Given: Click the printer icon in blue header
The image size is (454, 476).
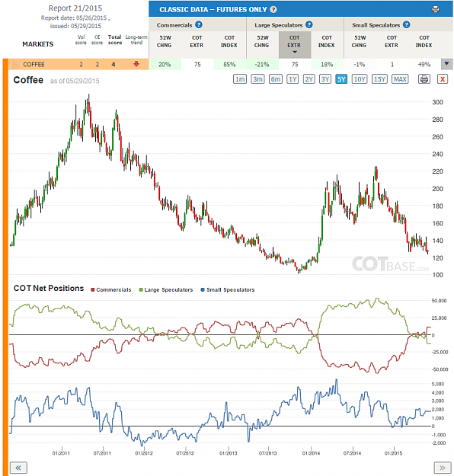Looking at the screenshot, I should [x=435, y=9].
